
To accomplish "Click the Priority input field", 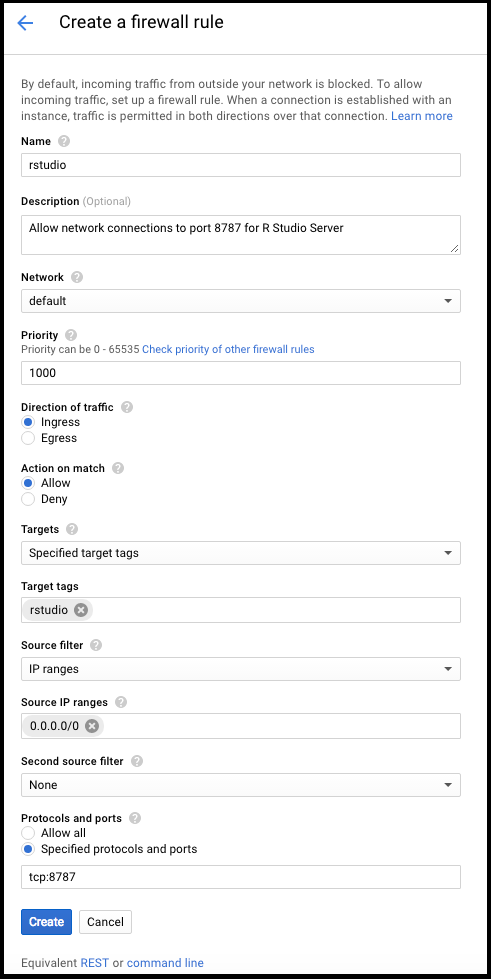I will pos(241,373).
